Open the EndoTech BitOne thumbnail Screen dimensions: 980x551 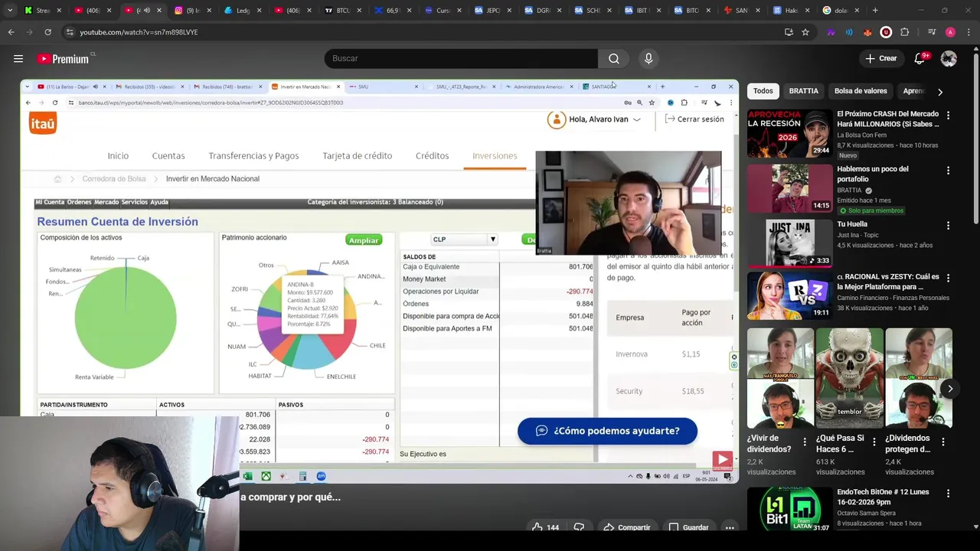[789, 510]
